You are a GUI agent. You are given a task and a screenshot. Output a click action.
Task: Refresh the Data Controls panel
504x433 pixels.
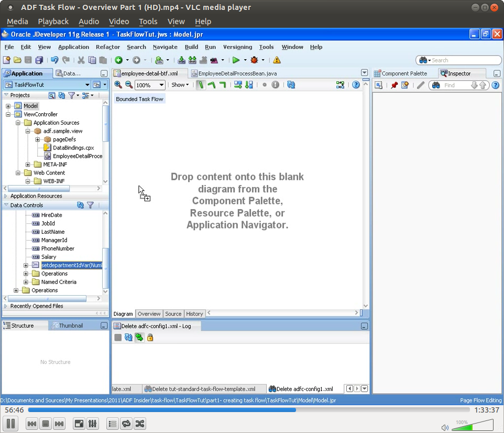[80, 205]
